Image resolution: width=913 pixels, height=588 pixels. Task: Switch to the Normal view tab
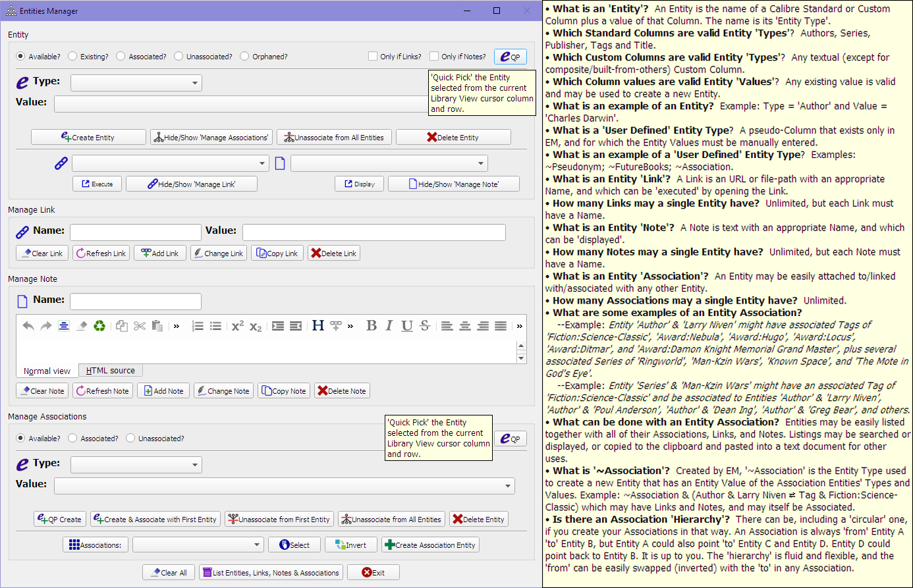coord(47,371)
